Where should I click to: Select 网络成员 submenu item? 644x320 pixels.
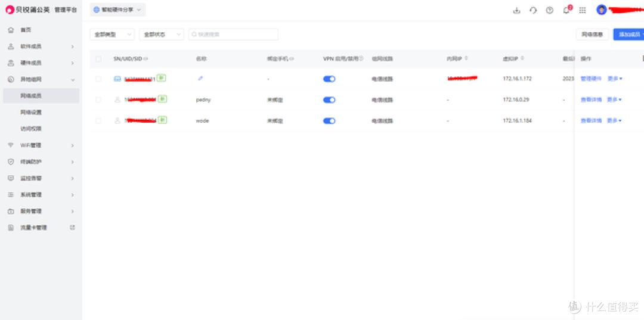click(x=41, y=95)
